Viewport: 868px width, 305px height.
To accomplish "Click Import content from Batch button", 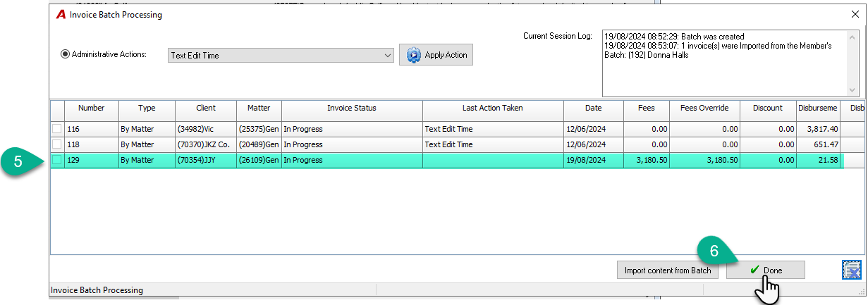I will click(x=666, y=270).
